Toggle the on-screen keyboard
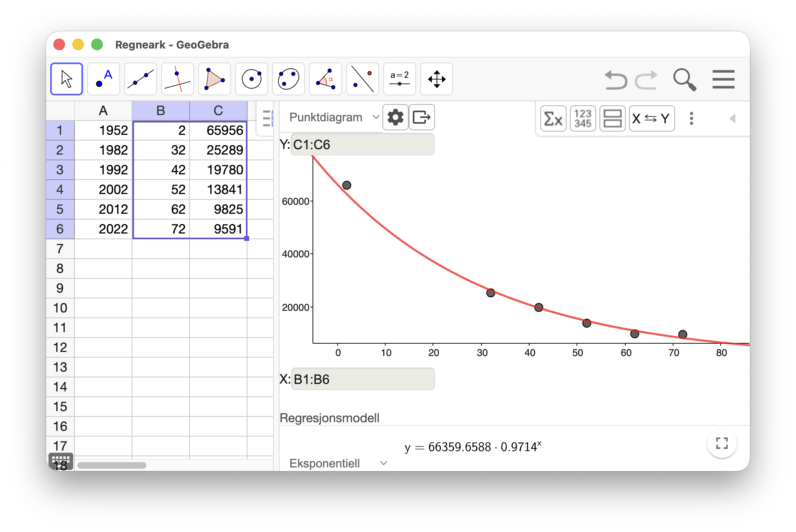 [x=61, y=461]
